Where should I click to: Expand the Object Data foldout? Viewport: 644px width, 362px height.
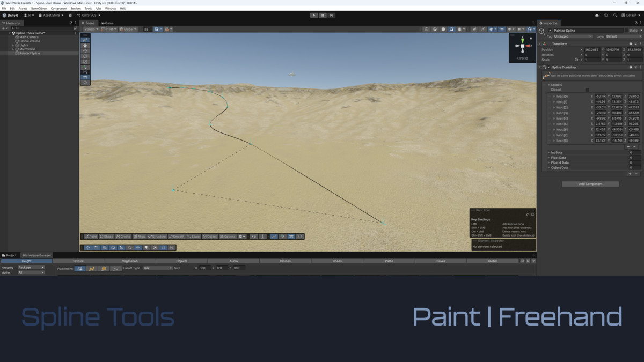[x=548, y=167]
